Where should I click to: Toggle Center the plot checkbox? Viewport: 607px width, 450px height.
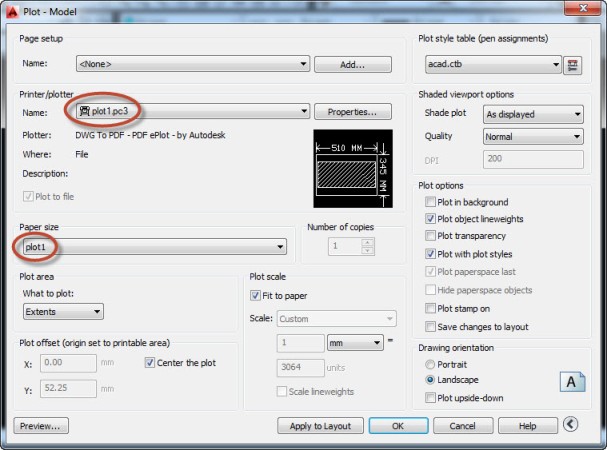(x=149, y=362)
